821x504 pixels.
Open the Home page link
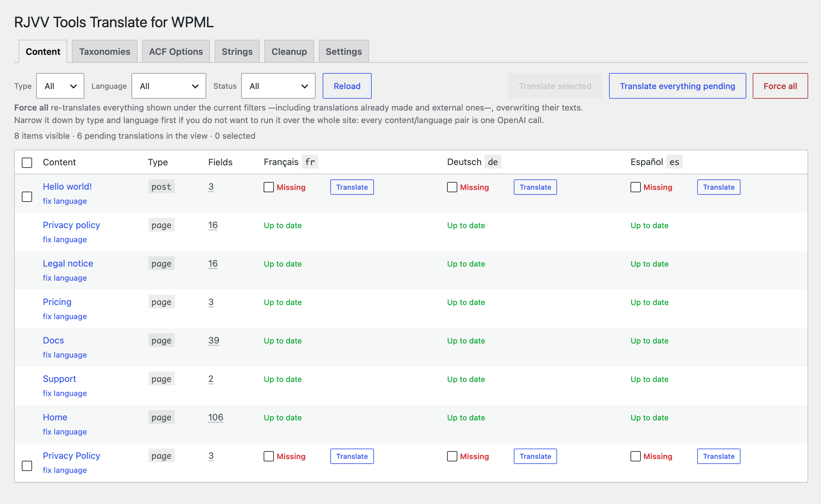coord(55,417)
